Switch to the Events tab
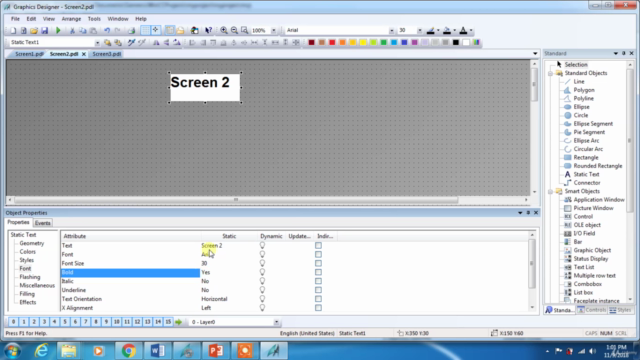Image resolution: width=640 pixels, height=360 pixels. coord(42,223)
